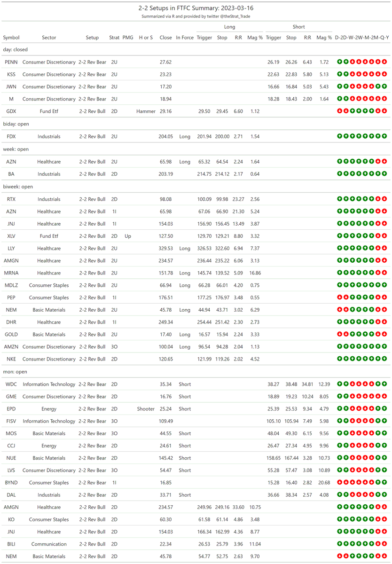This screenshot has height=564, width=392.
Task: Click PEP row's daily red down arrow
Action: pos(339,298)
